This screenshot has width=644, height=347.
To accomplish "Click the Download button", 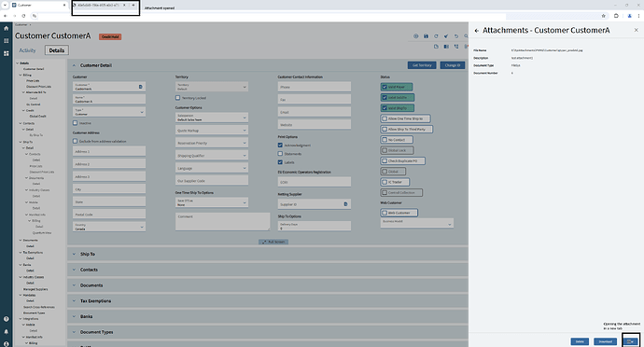I will pos(605,341).
